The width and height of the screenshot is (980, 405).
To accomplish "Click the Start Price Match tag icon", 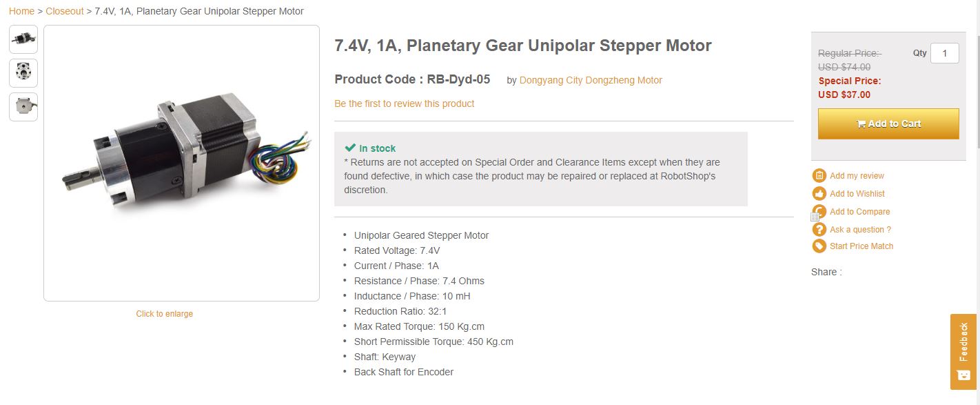I will [x=819, y=246].
